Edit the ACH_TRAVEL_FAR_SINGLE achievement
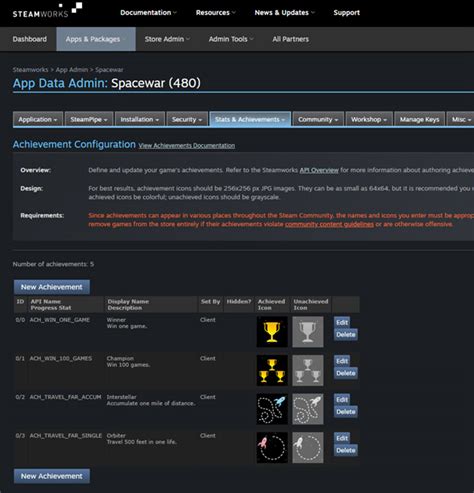474x493 pixels. click(342, 438)
